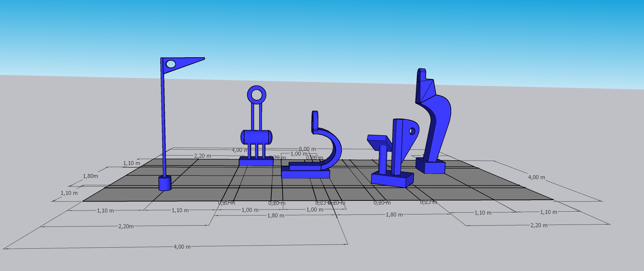Click the round hole in the triangular fin
This screenshot has height=271, width=644.
(412, 131)
